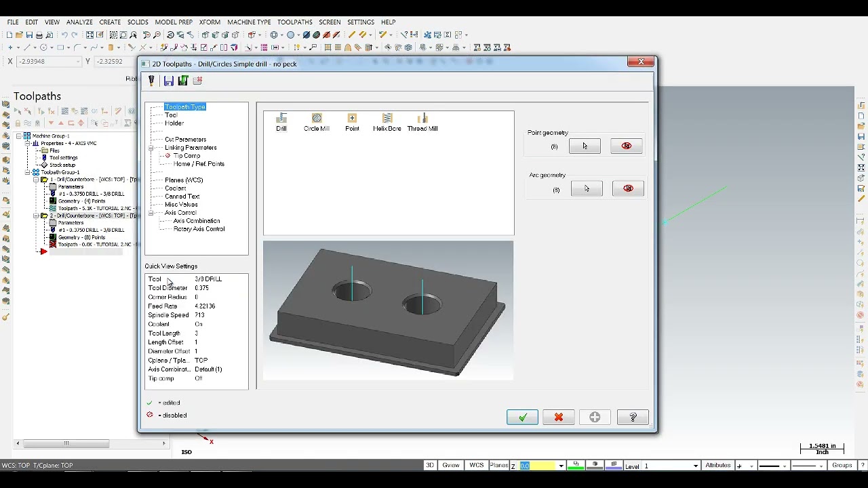Open Misc Values page
Viewport: 868px width, 488px height.
[181, 205]
